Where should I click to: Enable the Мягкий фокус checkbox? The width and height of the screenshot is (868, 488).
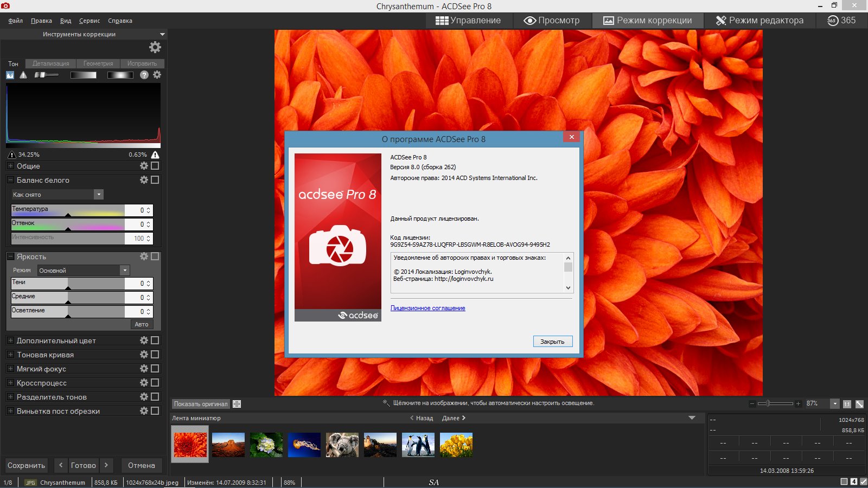(x=155, y=369)
